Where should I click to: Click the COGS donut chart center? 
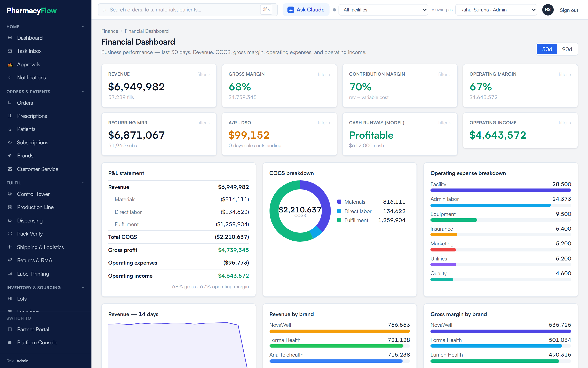coord(300,211)
